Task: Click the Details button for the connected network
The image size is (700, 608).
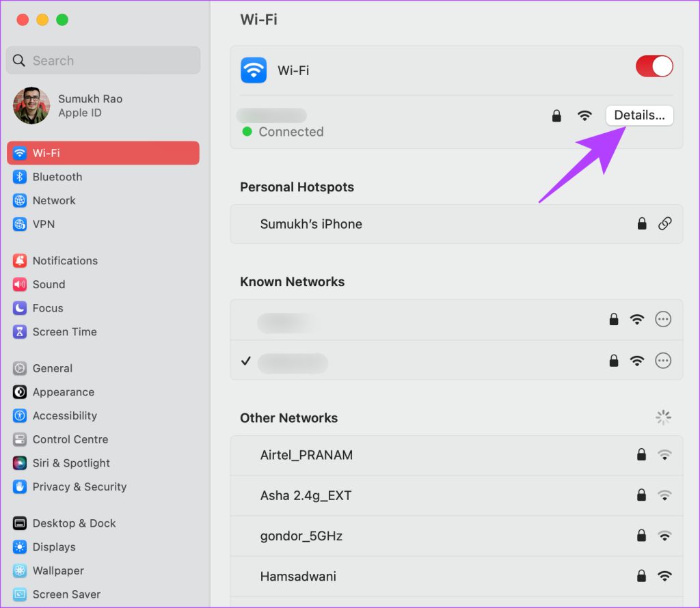Action: pos(639,115)
